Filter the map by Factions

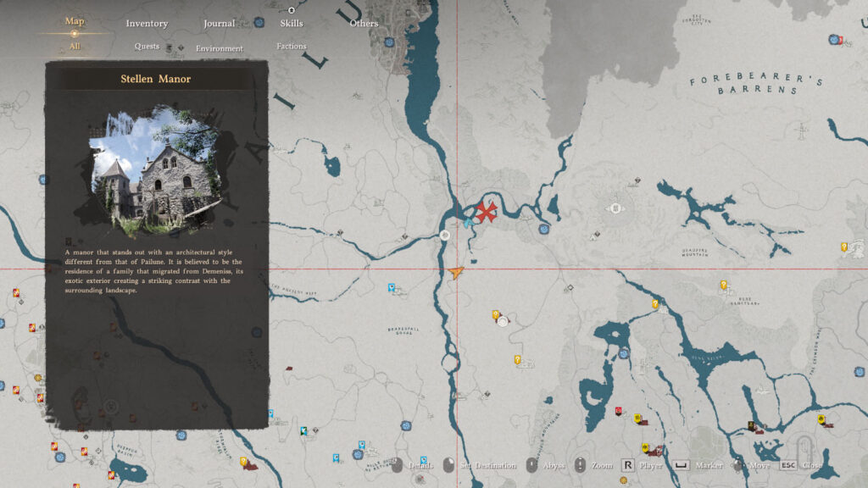click(292, 47)
